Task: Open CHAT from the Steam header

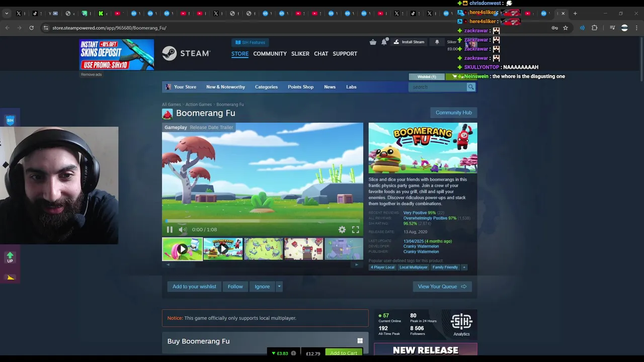Action: (x=321, y=54)
